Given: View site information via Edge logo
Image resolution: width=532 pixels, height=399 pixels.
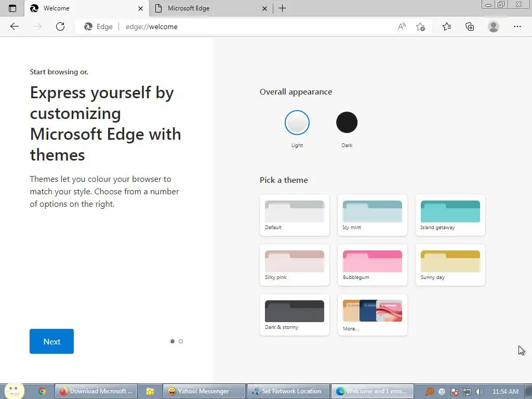Looking at the screenshot, I should click(x=98, y=26).
